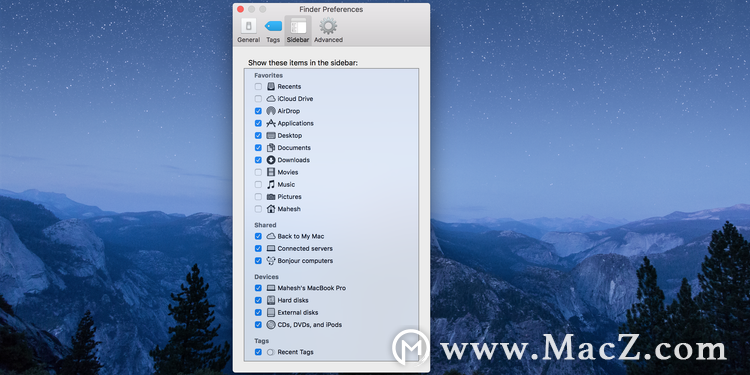This screenshot has height=375, width=750.
Task: Open the General preferences pane icon
Action: pyautogui.click(x=248, y=26)
